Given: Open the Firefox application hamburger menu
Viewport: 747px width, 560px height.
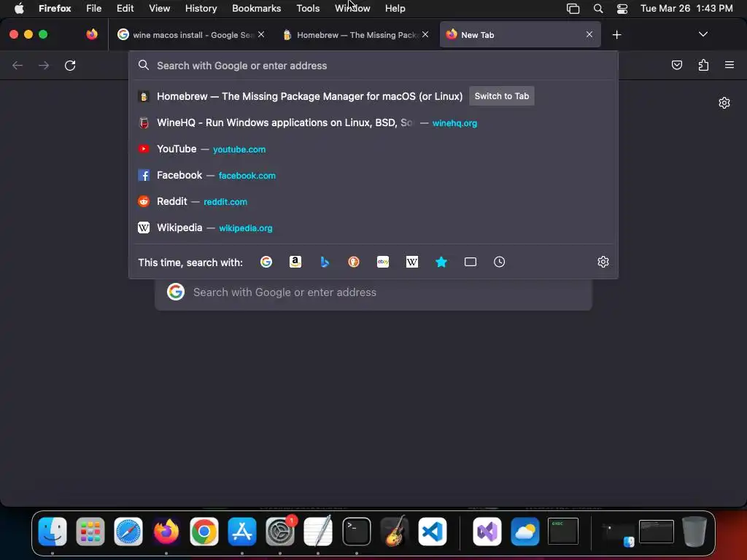Looking at the screenshot, I should click(729, 65).
